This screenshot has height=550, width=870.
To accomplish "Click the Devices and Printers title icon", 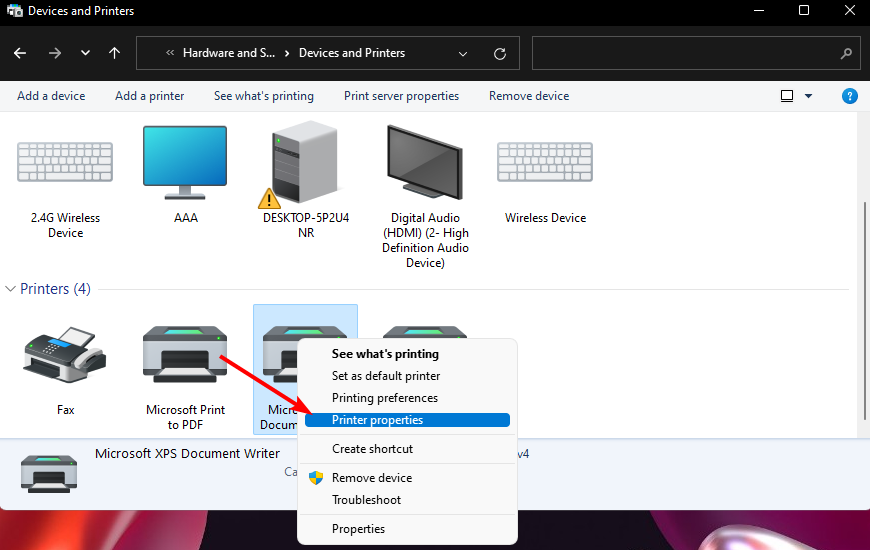I will [x=14, y=11].
